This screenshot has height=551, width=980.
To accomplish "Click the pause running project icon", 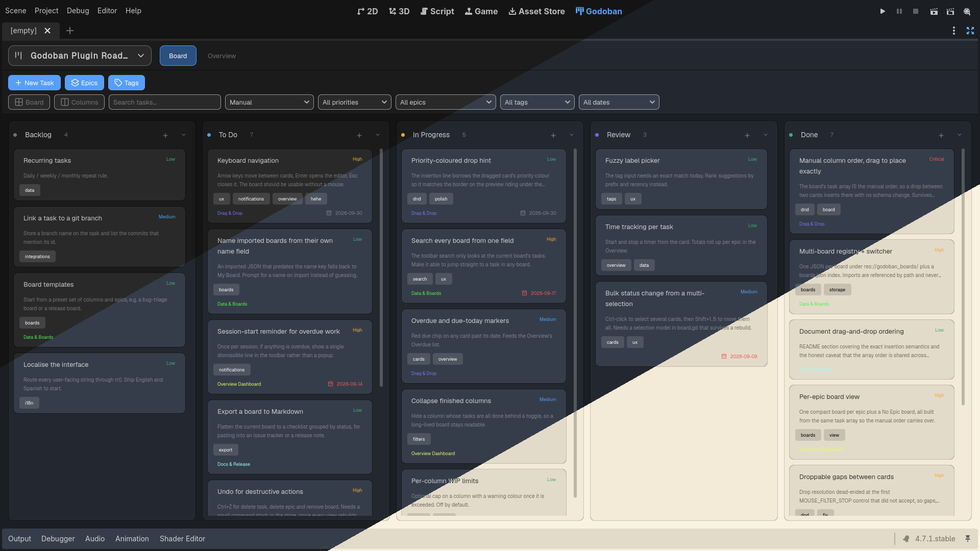I will coord(899,11).
